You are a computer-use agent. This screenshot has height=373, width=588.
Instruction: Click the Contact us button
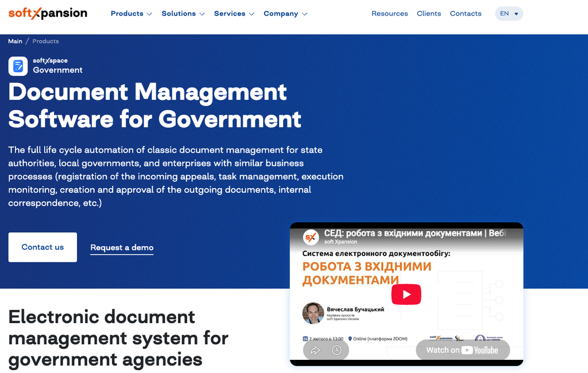click(42, 247)
